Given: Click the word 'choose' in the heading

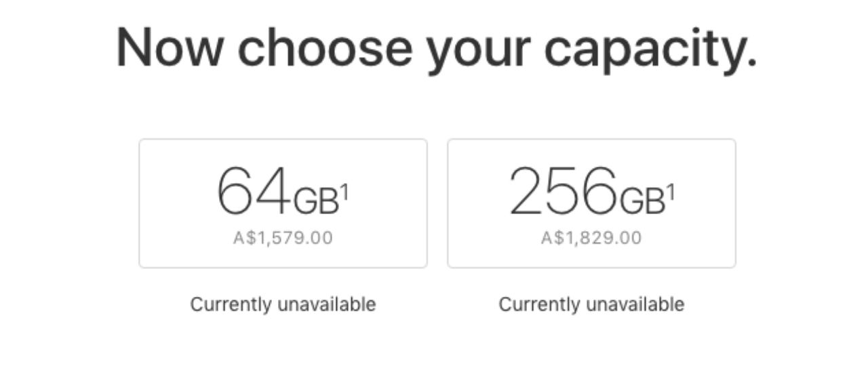Looking at the screenshot, I should pyautogui.click(x=324, y=47).
